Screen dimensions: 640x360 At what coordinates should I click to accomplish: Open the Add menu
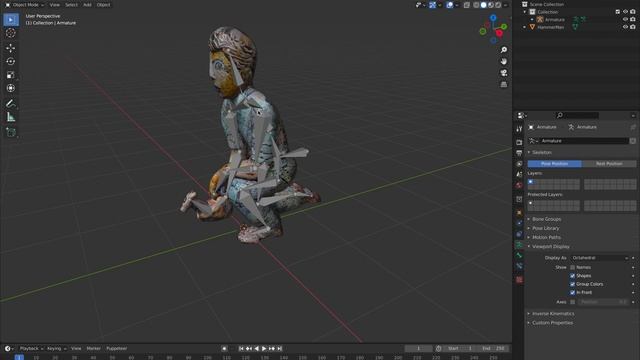(x=87, y=5)
